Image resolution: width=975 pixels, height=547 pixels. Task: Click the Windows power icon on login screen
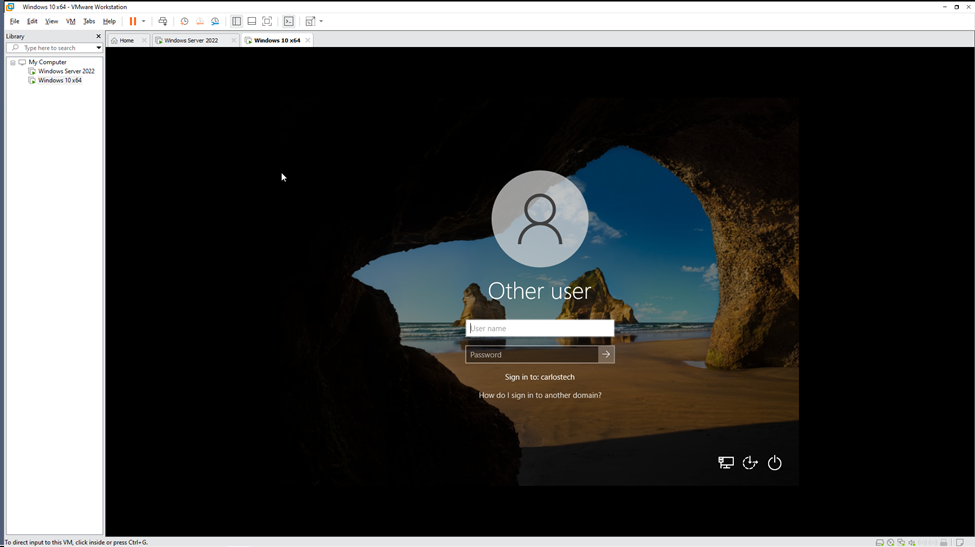click(x=774, y=463)
